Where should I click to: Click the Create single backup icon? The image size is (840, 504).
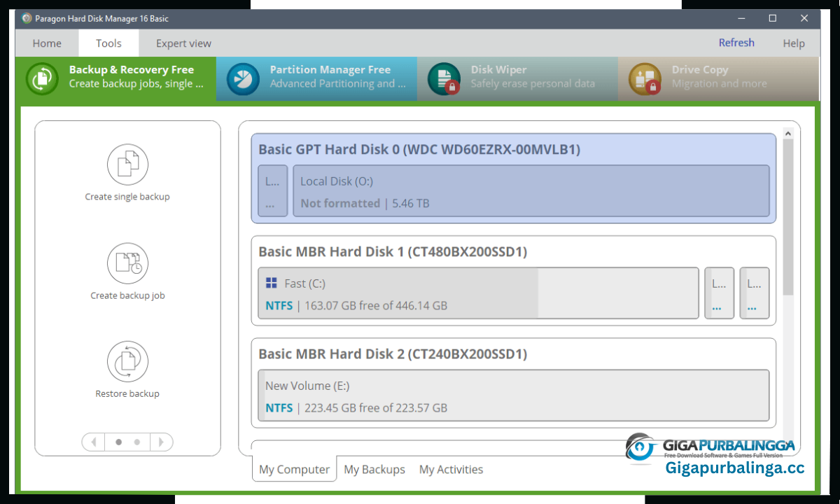click(127, 165)
